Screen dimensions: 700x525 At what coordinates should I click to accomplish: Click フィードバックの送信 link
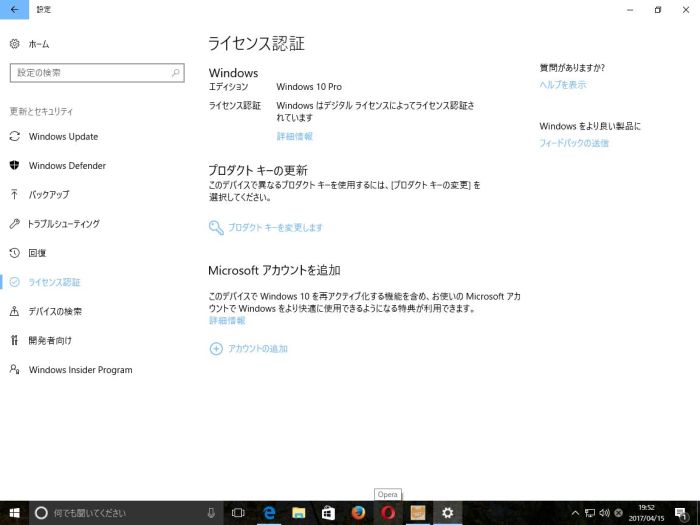(573, 144)
